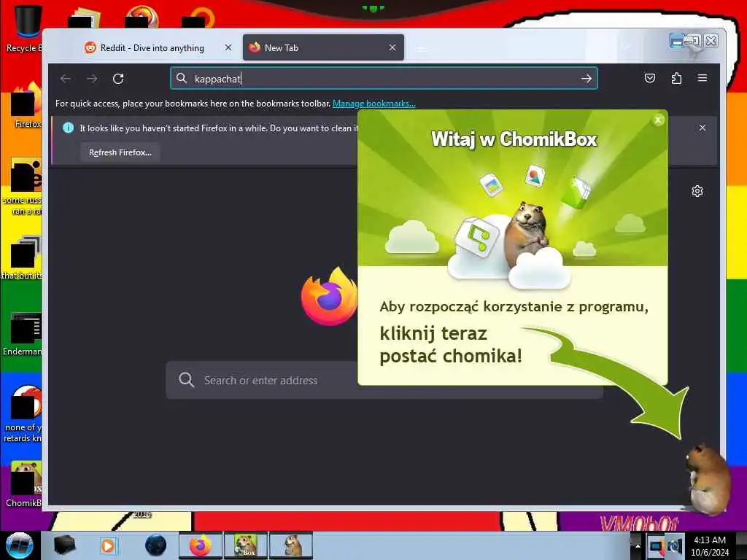Click the Firefox taskbar button
This screenshot has width=747, height=560.
[x=200, y=545]
